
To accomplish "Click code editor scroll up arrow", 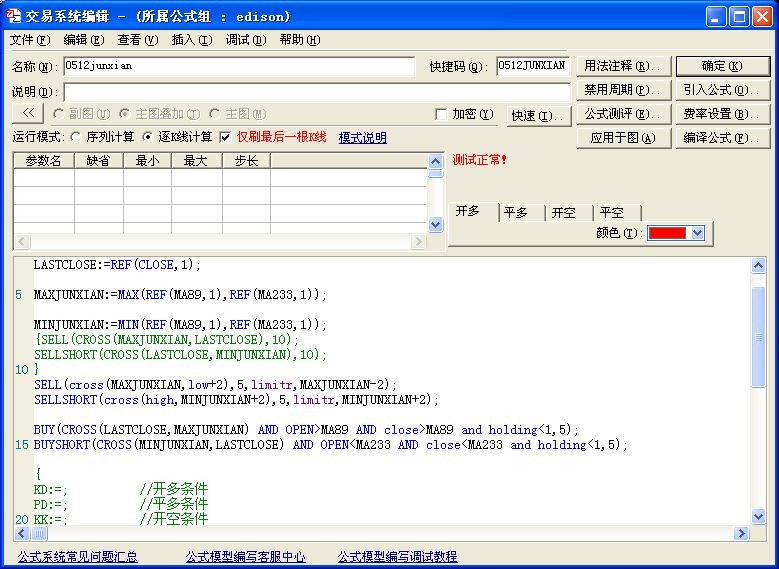I will pyautogui.click(x=758, y=265).
